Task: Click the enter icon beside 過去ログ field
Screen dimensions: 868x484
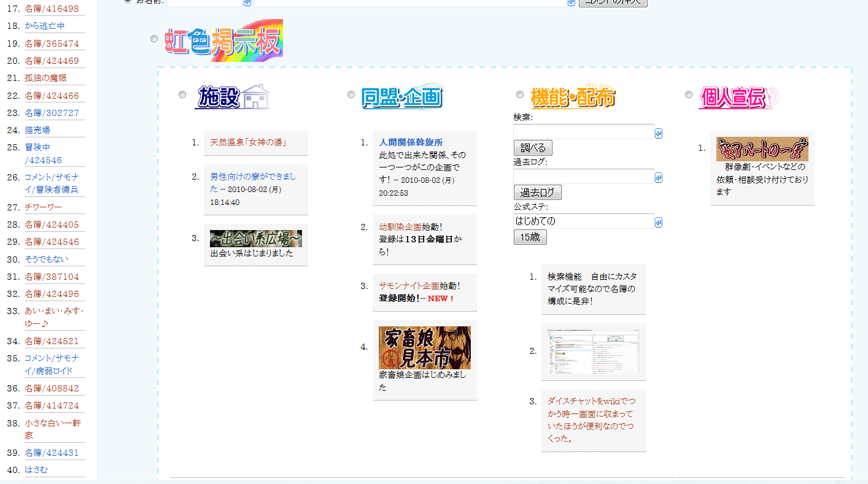Action: [659, 177]
